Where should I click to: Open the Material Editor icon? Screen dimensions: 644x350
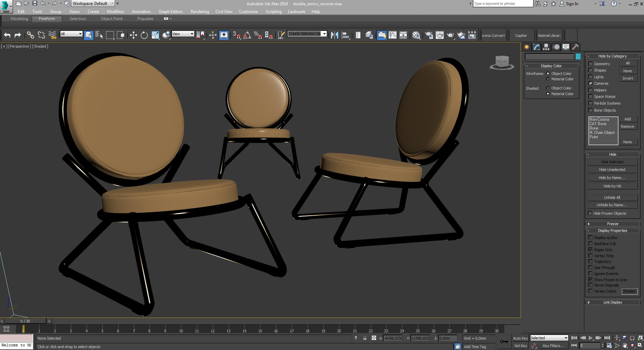[x=416, y=35]
